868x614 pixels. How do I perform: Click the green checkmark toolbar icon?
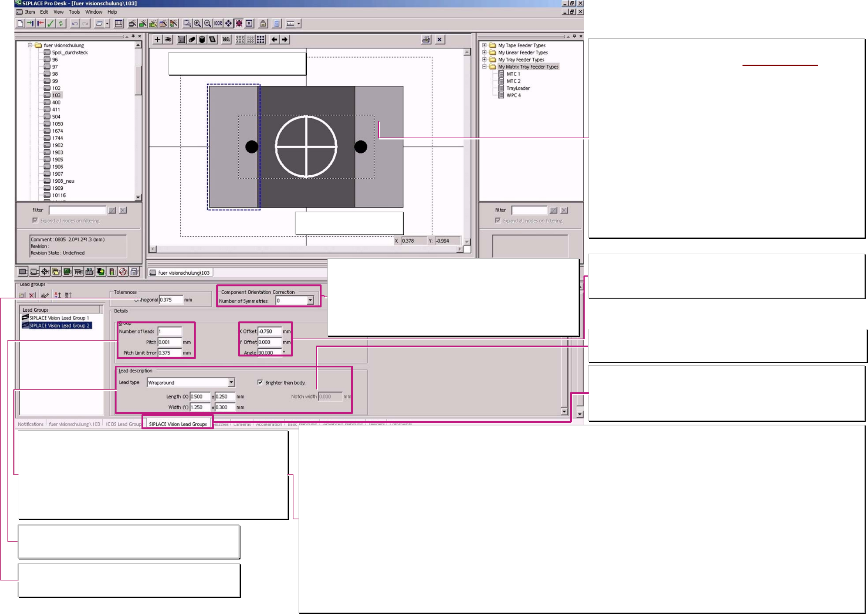click(51, 24)
